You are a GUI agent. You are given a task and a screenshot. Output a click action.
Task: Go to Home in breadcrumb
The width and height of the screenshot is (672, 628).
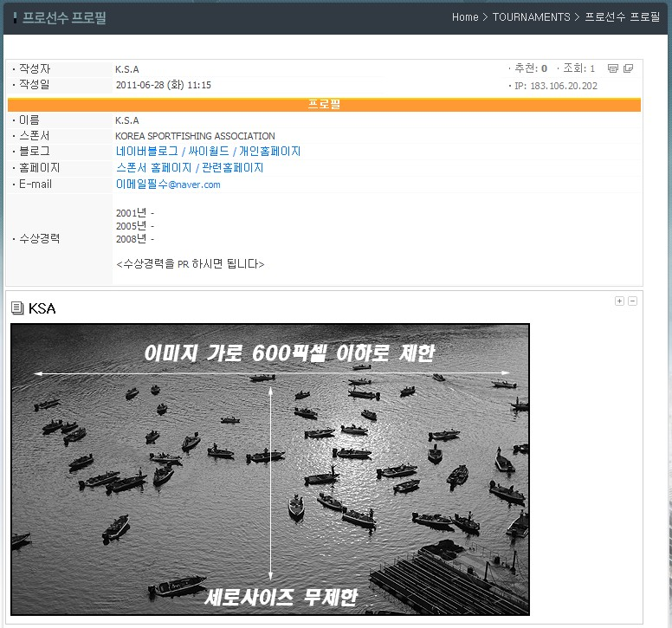click(x=465, y=17)
